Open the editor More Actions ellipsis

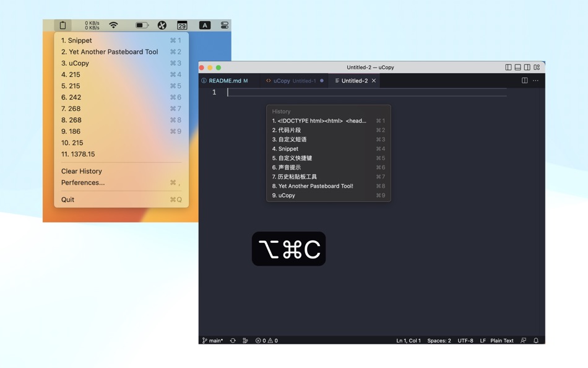pyautogui.click(x=535, y=81)
